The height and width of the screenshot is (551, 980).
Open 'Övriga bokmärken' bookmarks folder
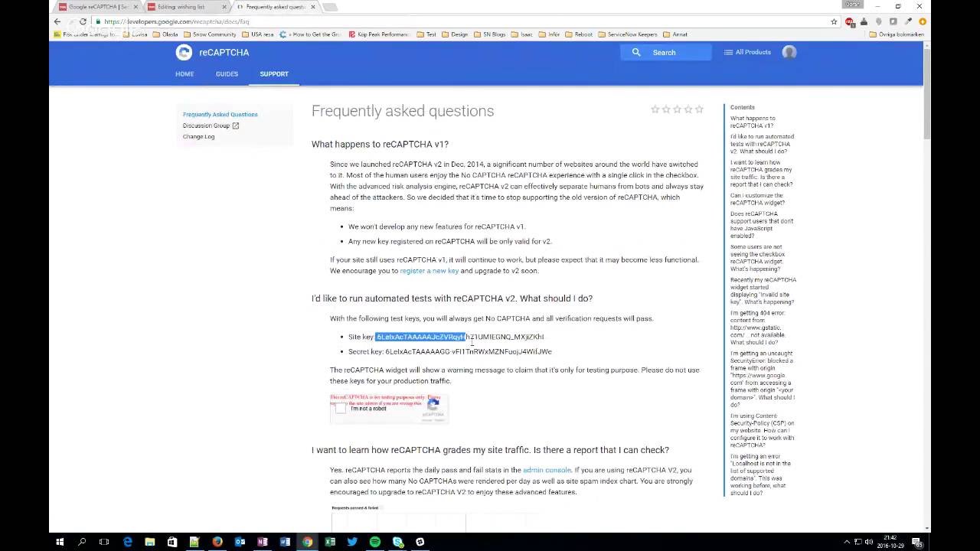pos(897,34)
